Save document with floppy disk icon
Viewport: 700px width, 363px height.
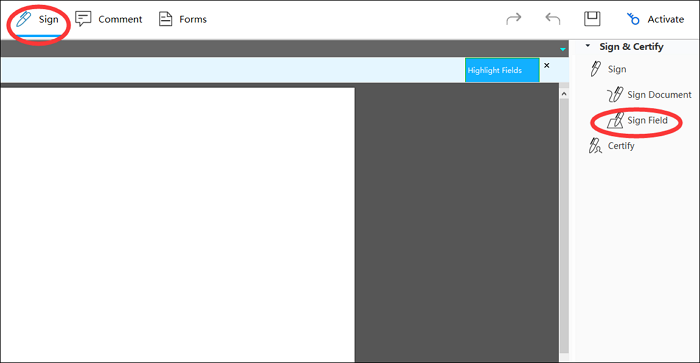[592, 19]
